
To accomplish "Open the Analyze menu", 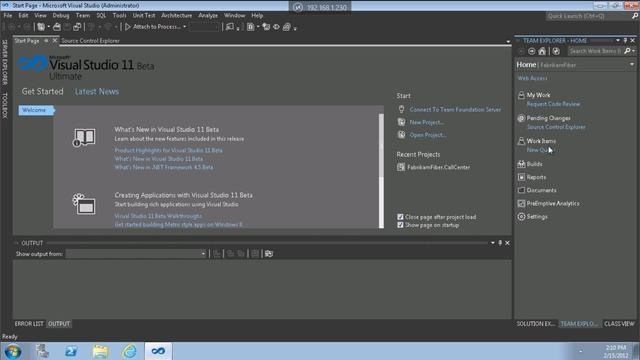I will pos(208,16).
